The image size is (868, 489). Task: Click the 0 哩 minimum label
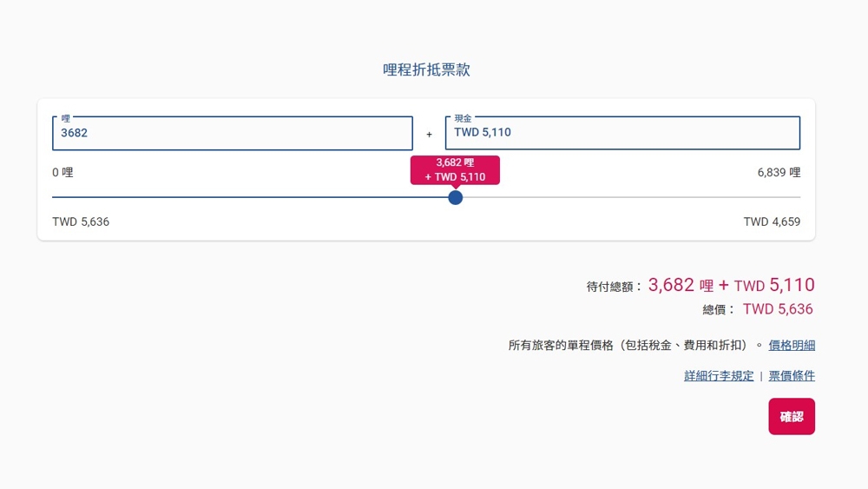(62, 173)
